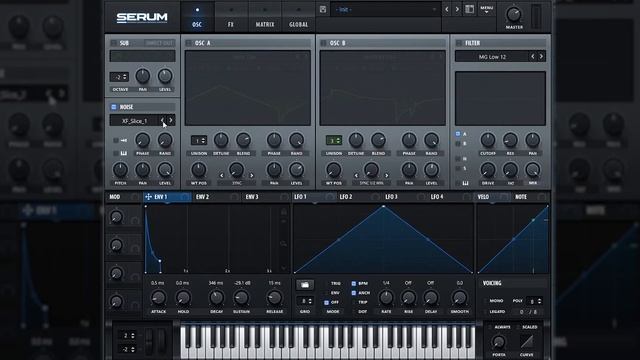Adjust the OSC B Unison stepper
This screenshot has width=640, height=360.
click(333, 140)
